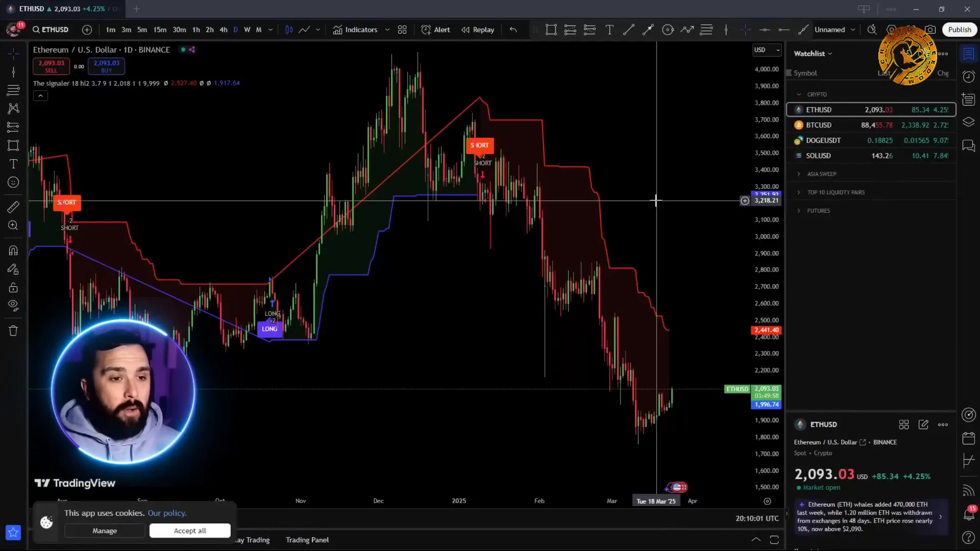Toggle lock all drawings
Screen dimensions: 980x551
point(13,287)
